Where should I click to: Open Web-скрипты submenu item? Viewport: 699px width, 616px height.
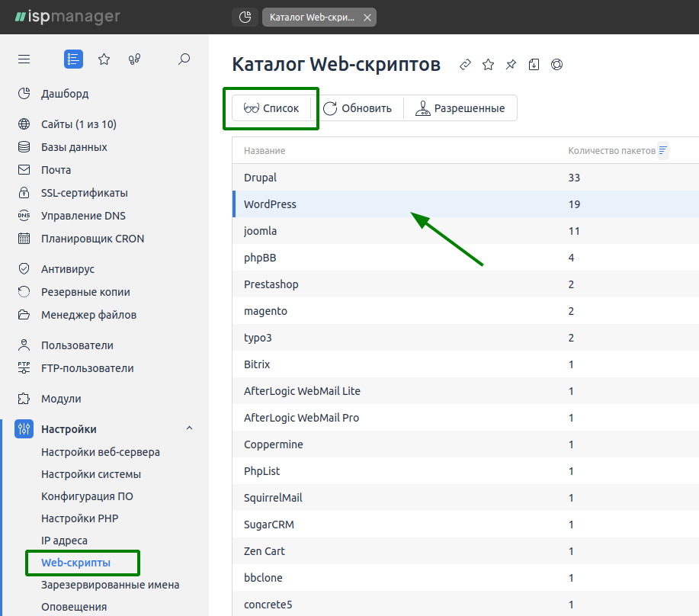coord(75,563)
